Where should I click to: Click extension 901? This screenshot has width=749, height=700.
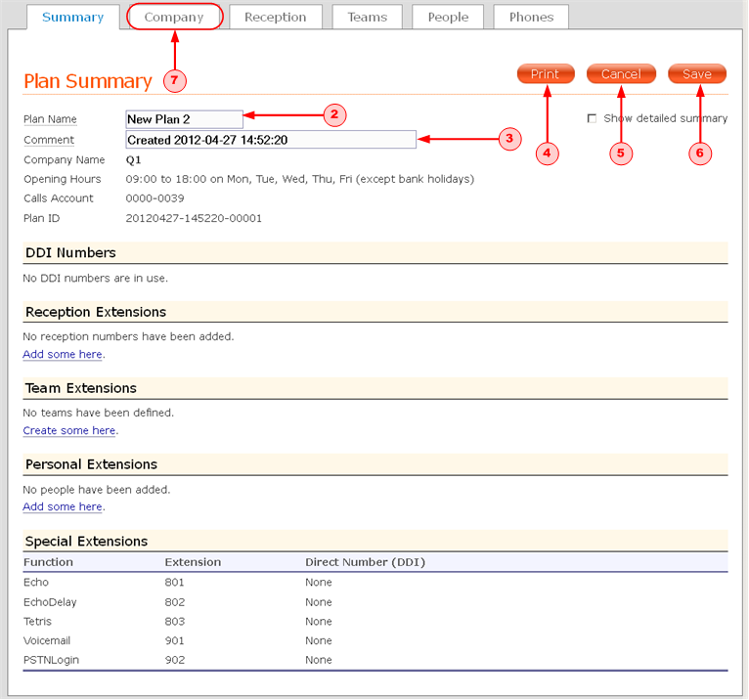tap(174, 640)
